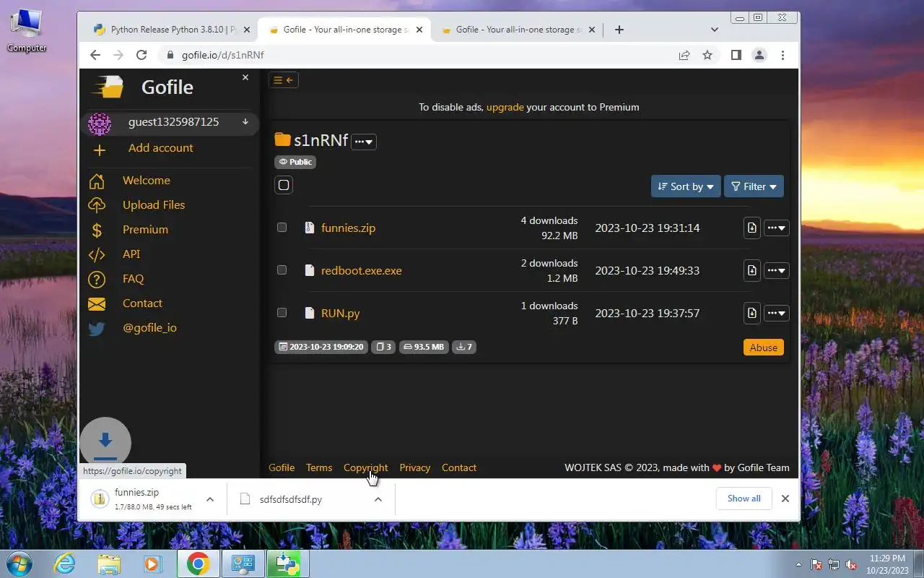Tick the redboot.exe.exe checkbox

[x=282, y=270]
